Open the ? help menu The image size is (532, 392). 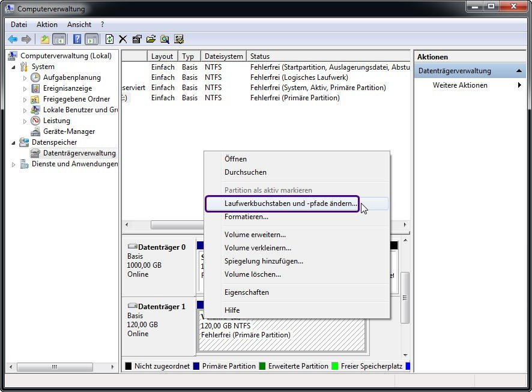tap(103, 25)
